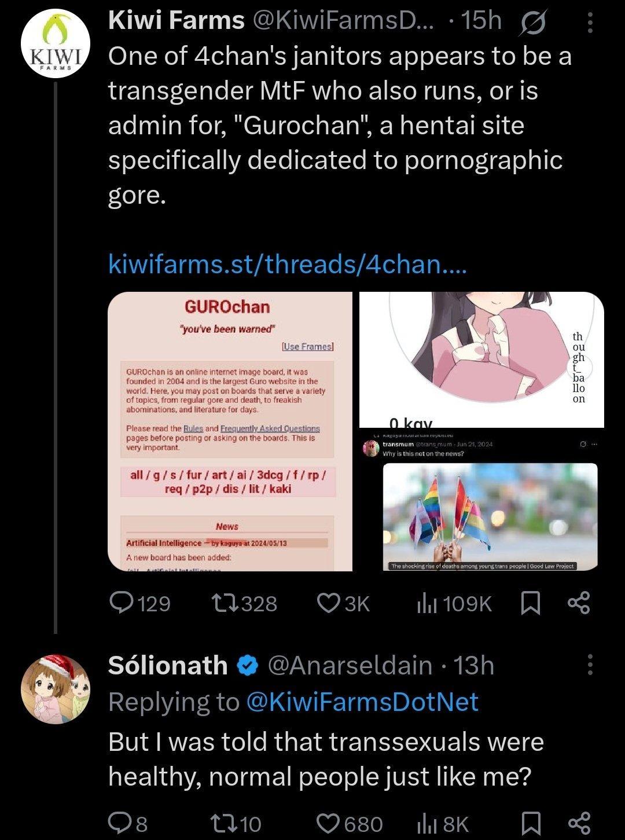
Task: Open more options for Kiwi Farms post
Action: point(590,23)
